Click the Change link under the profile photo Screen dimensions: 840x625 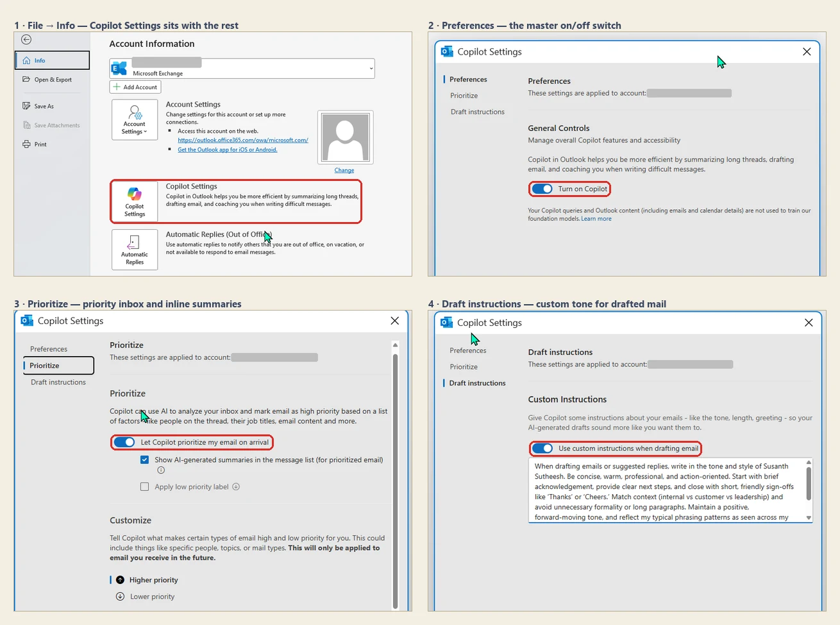tap(344, 170)
